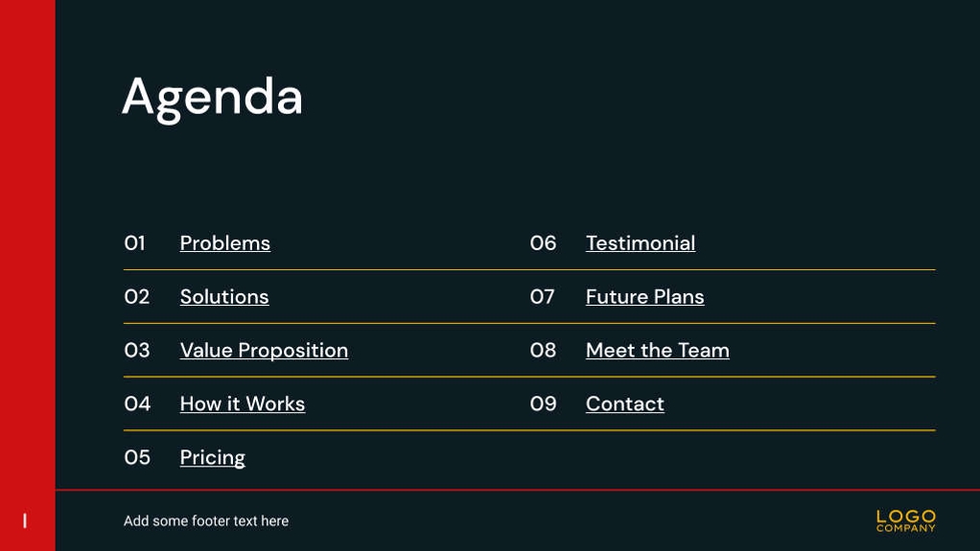The width and height of the screenshot is (980, 551).
Task: Follow the Solutions link
Action: coord(224,297)
